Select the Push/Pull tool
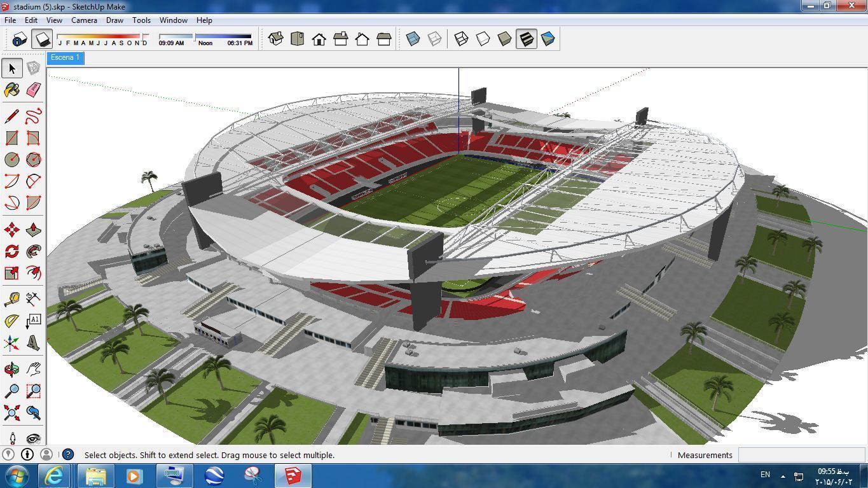 (x=34, y=230)
